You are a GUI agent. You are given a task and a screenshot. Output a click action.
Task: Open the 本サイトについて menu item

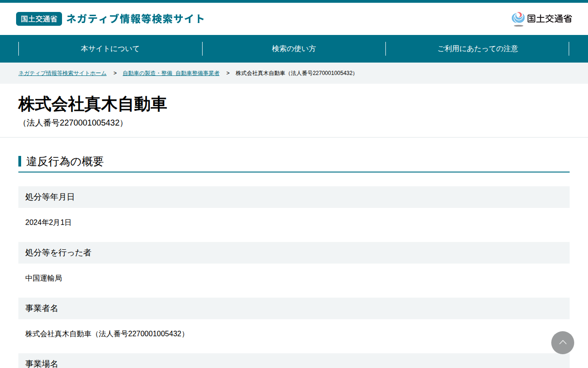click(x=110, y=49)
